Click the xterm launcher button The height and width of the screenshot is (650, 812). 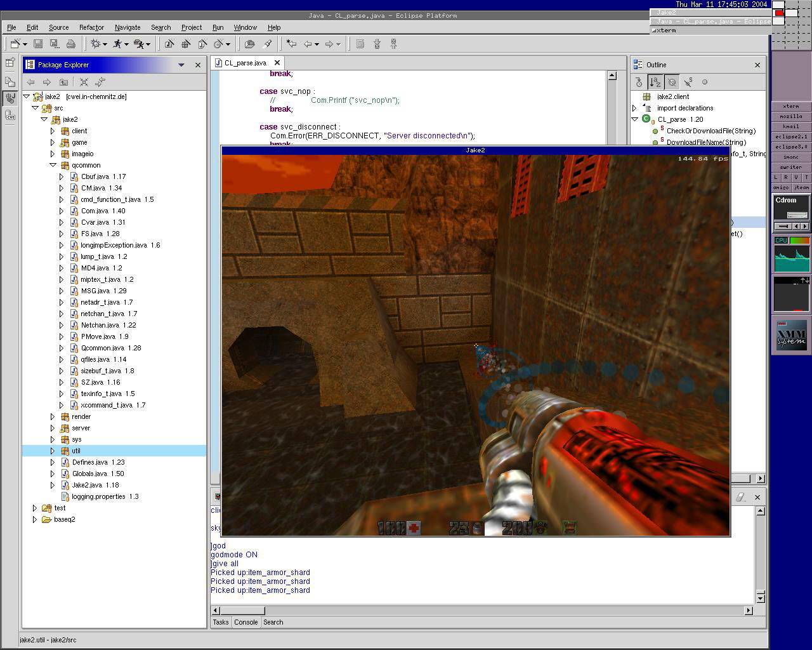(x=790, y=106)
